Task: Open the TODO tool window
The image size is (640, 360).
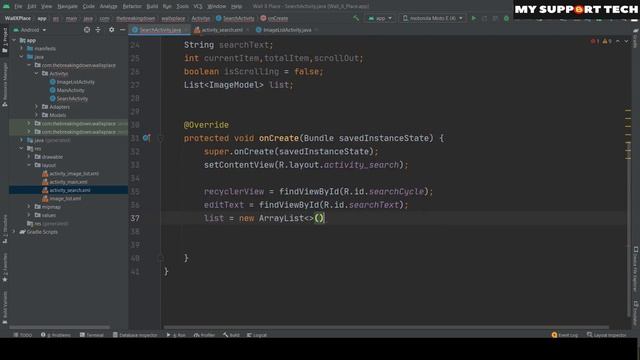Action: [22, 335]
